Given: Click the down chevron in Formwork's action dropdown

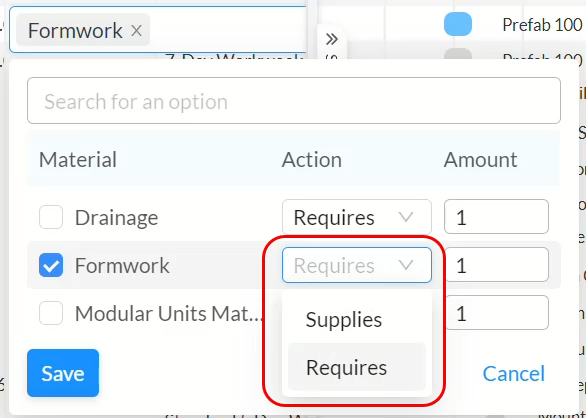Looking at the screenshot, I should coord(406,265).
